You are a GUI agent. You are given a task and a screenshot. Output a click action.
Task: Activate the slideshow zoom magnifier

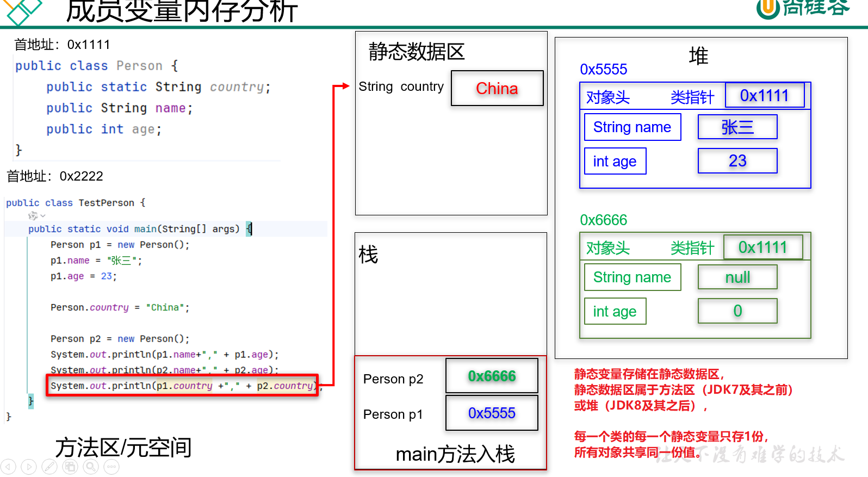pyautogui.click(x=91, y=467)
